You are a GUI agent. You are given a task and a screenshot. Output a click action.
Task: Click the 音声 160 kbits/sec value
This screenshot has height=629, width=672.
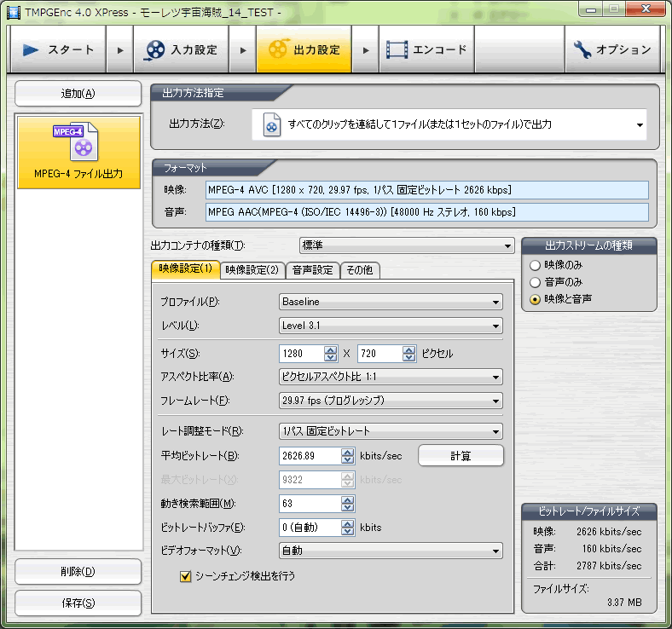[x=612, y=549]
